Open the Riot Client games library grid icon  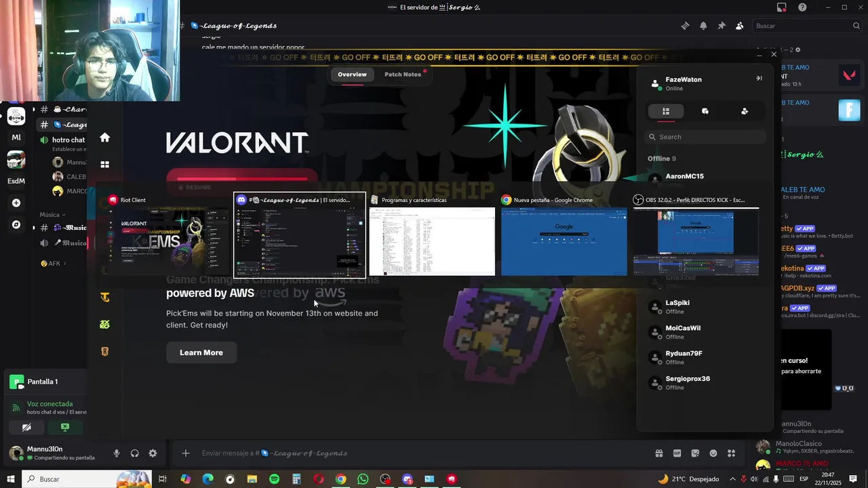pyautogui.click(x=104, y=165)
